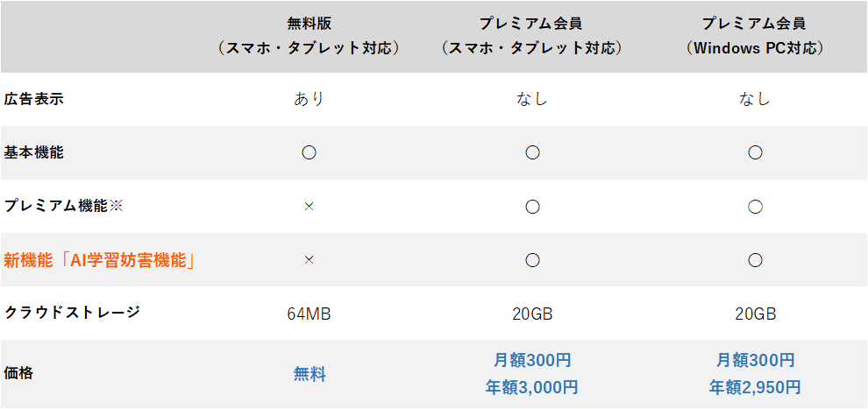Click the 無料版 column header

[309, 35]
